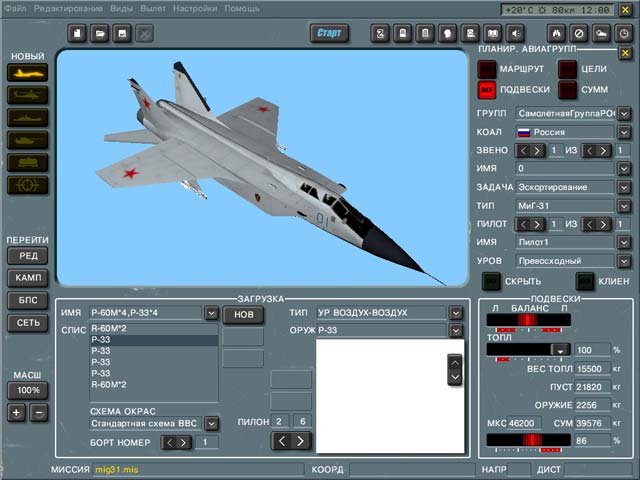
Task: Zoom out with the minus МАСШ button
Action: coord(39,412)
